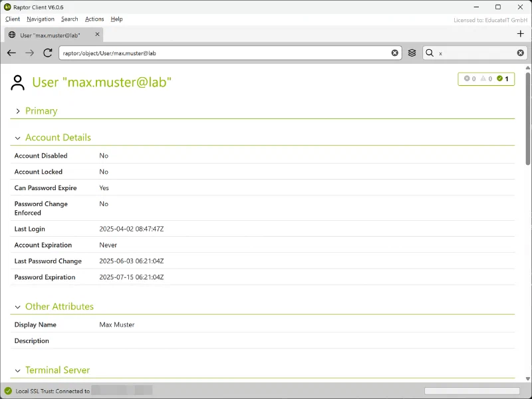
Task: Open the Actions menu
Action: (x=94, y=19)
